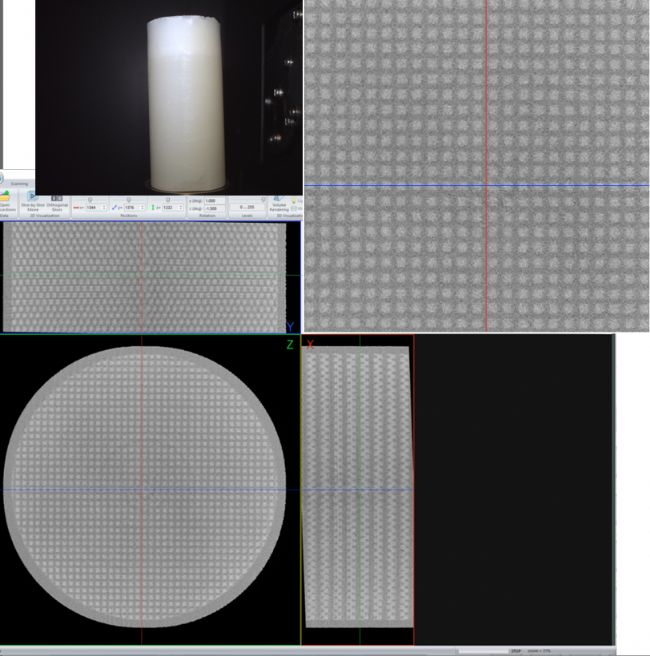Click the Y axis label on top slice view
Viewport: 650px width, 656px height.
[290, 327]
